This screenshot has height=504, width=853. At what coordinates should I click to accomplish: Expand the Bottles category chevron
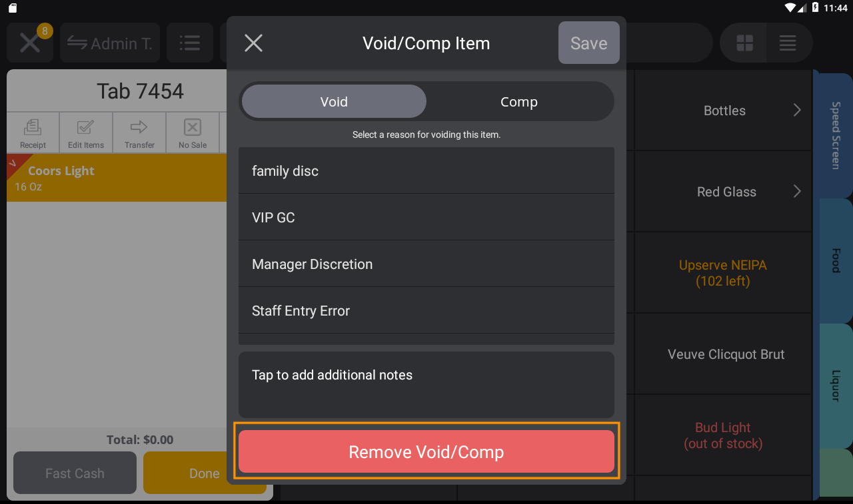click(797, 111)
